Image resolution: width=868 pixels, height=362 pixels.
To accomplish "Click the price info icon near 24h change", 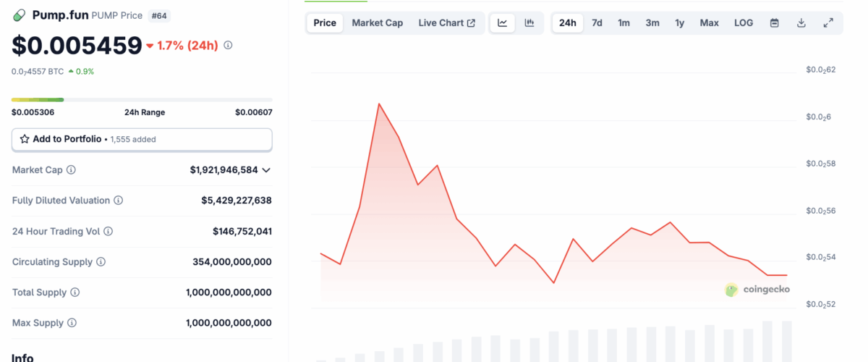I will [x=228, y=46].
